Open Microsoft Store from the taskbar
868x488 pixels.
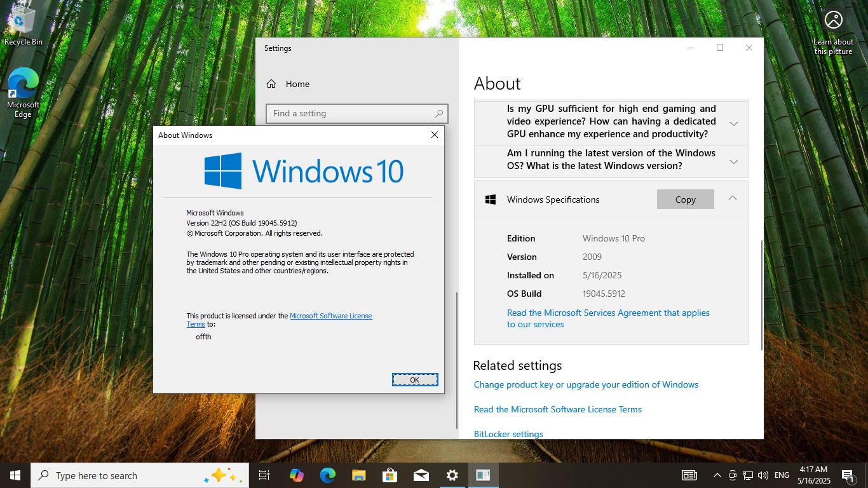click(390, 475)
